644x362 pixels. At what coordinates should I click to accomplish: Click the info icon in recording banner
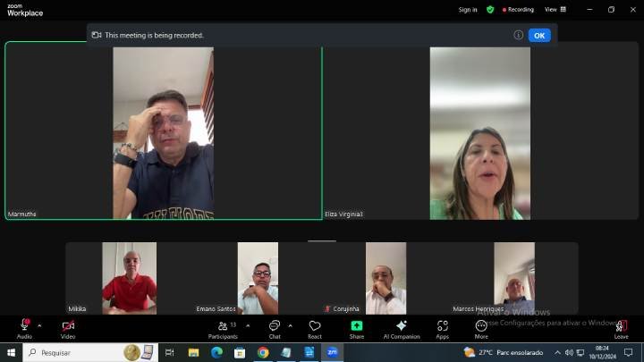pyautogui.click(x=518, y=35)
